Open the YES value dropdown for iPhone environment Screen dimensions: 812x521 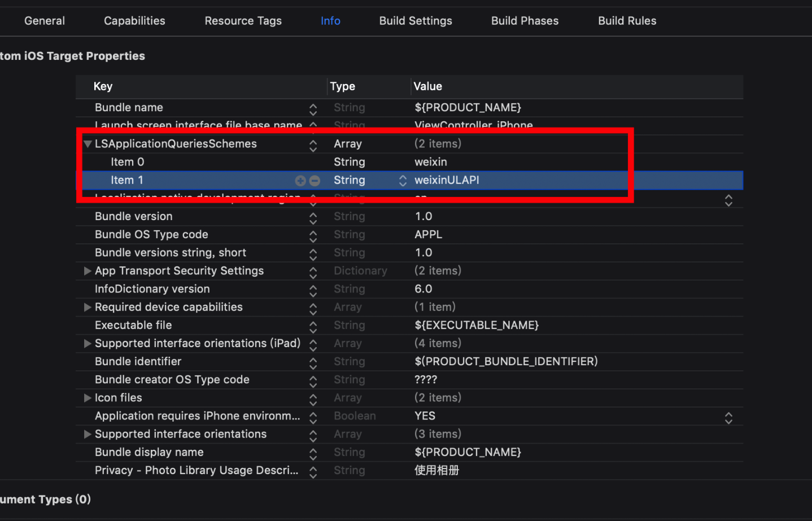click(x=728, y=417)
